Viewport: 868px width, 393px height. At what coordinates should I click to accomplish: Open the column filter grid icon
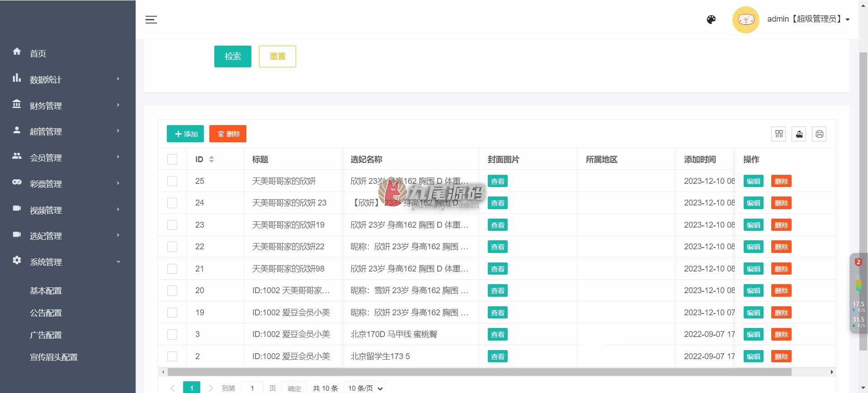click(x=778, y=134)
